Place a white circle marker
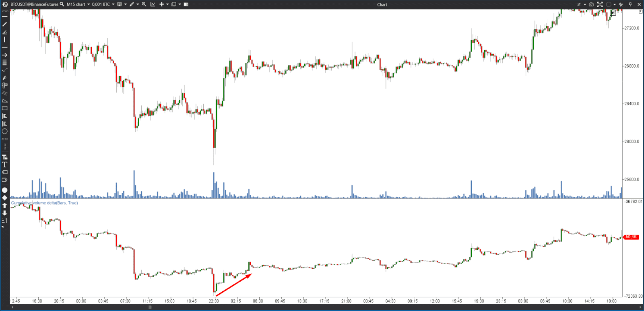 [5, 190]
